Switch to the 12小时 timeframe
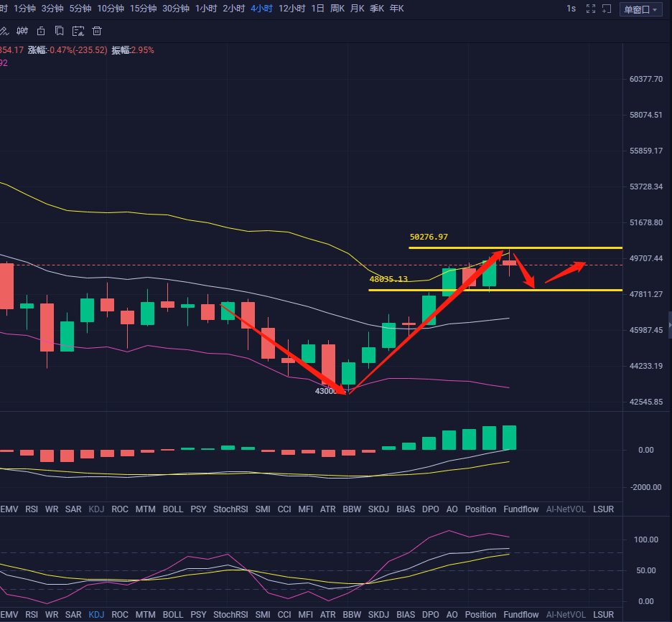This screenshot has width=672, height=622. point(292,9)
